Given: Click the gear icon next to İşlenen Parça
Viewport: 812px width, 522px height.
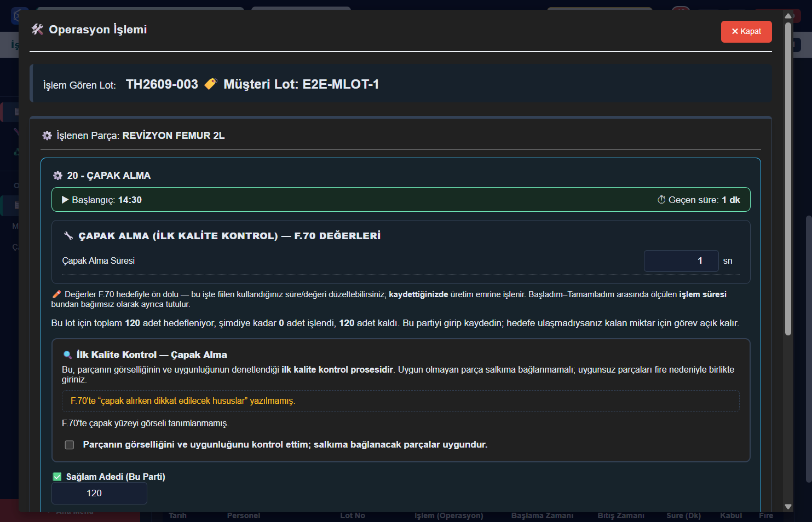Looking at the screenshot, I should click(47, 135).
